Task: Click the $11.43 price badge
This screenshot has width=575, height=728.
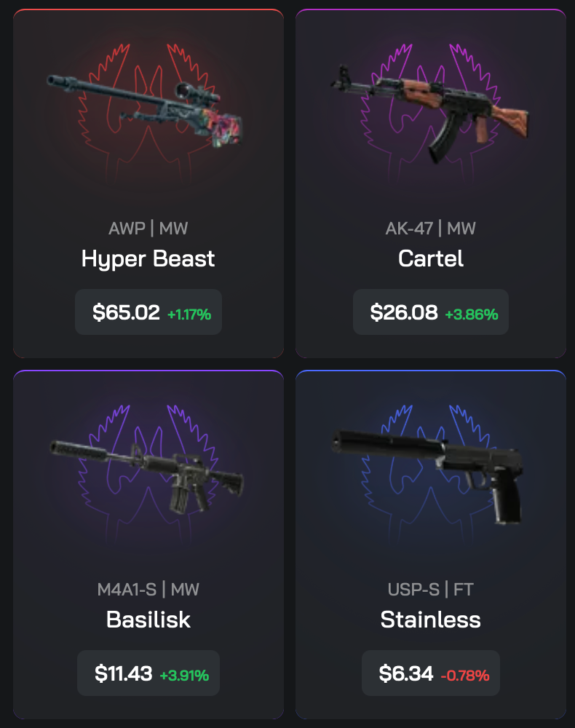Action: coord(148,673)
